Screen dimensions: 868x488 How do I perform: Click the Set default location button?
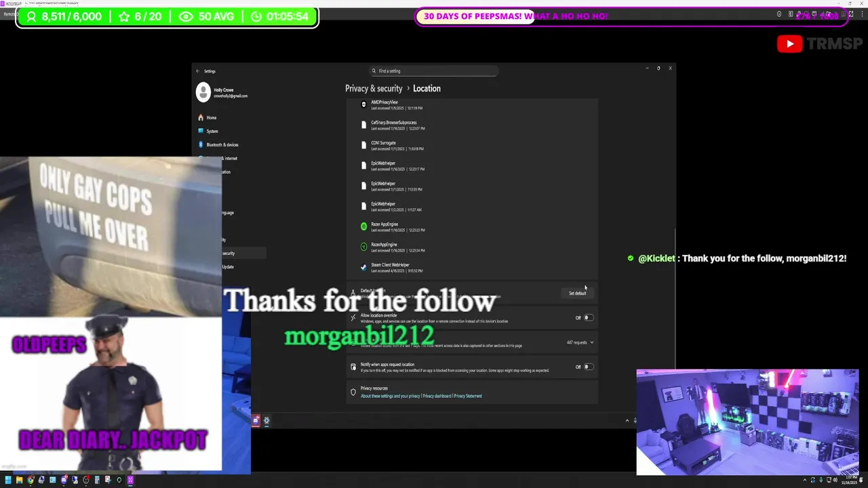(578, 293)
